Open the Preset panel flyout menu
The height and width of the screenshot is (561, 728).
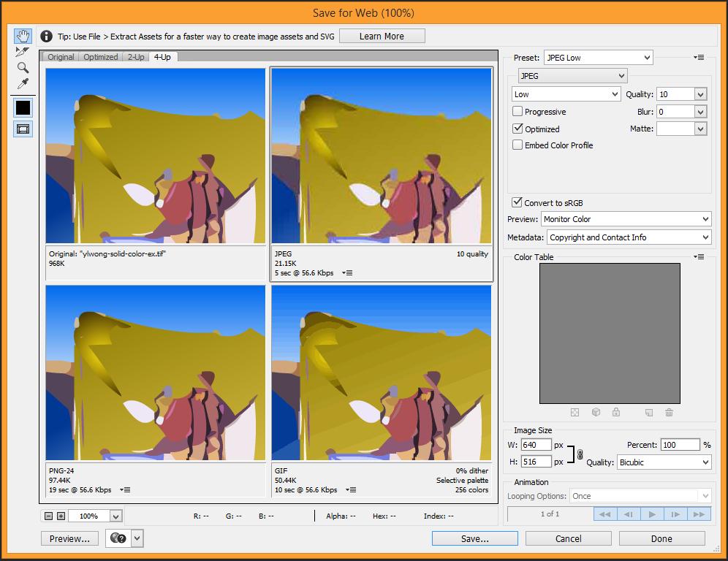(699, 58)
